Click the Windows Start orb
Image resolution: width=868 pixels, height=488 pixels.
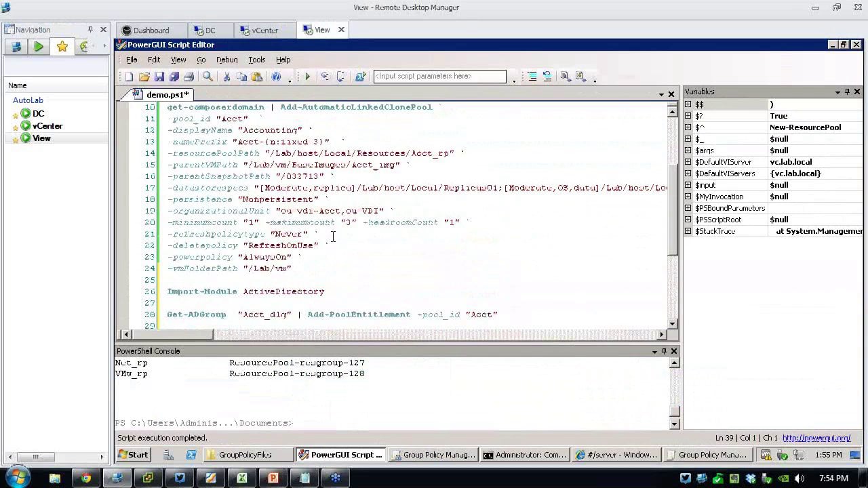point(16,477)
